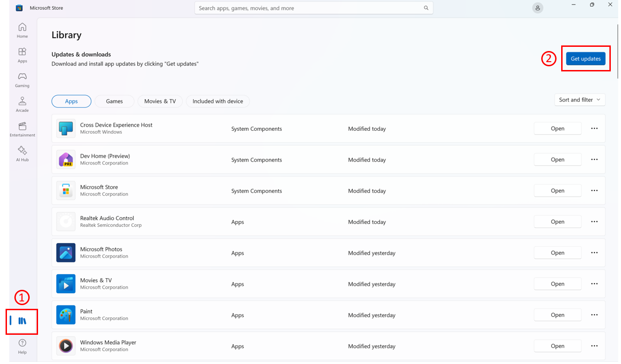Click the Library icon in sidebar
Screen dimensions: 621x364
coord(22,321)
